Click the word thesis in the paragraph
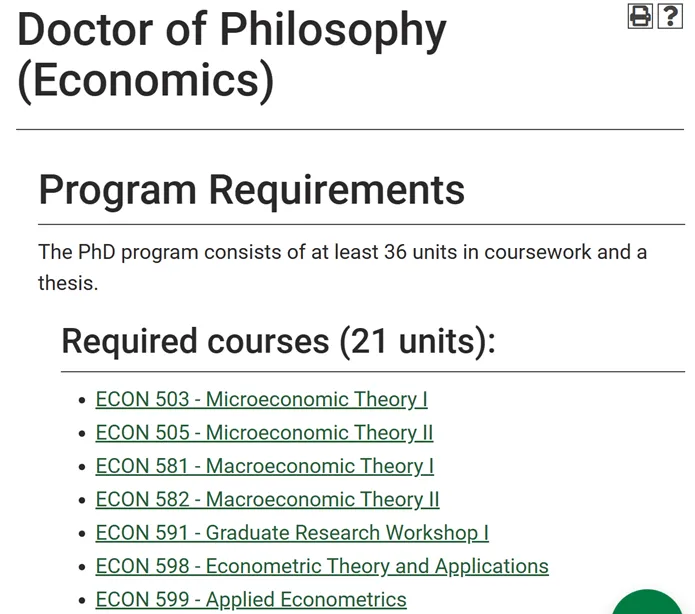 tap(68, 283)
